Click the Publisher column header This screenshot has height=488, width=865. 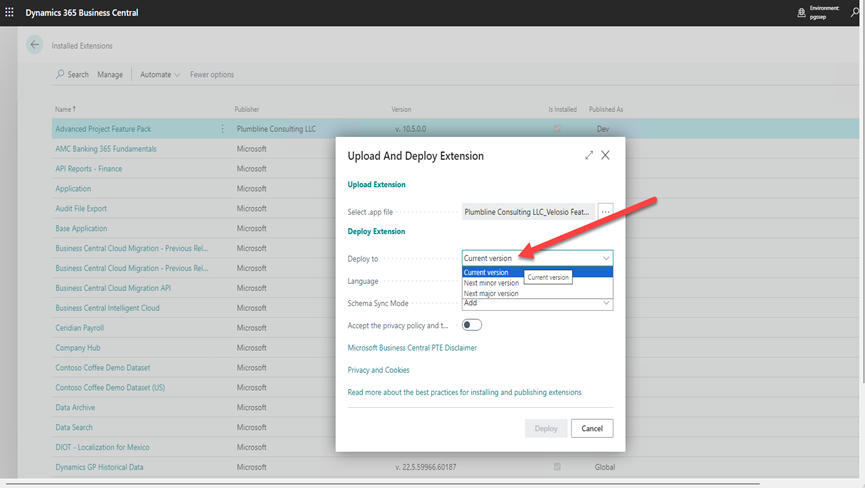point(247,109)
